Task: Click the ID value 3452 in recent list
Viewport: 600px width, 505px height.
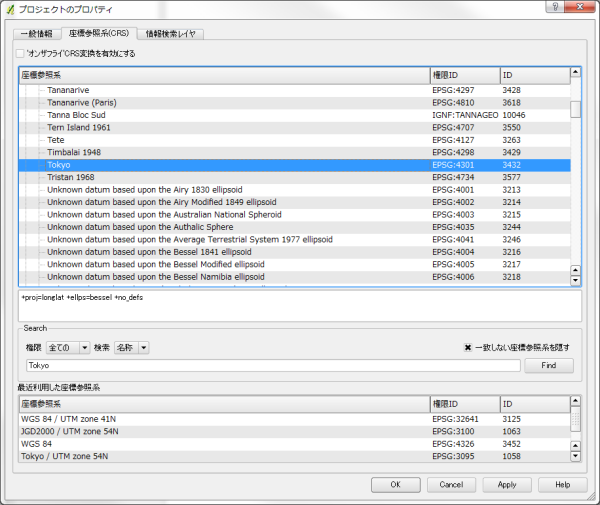Action: coord(512,444)
